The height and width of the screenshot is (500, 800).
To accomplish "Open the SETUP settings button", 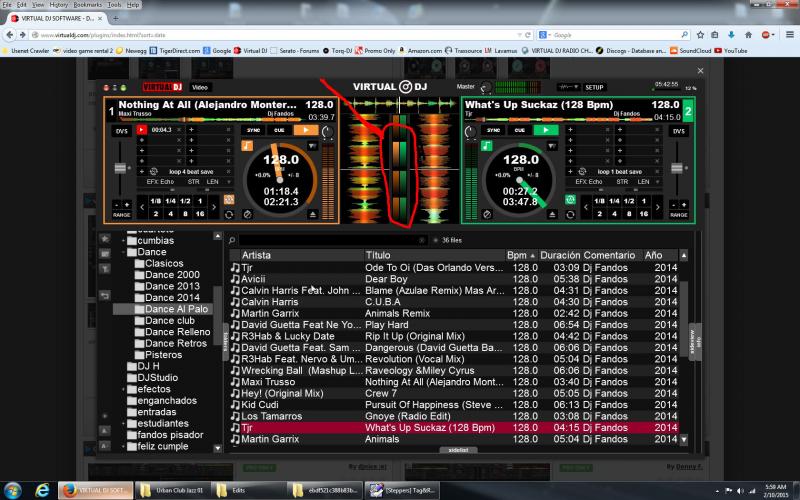I will coord(594,87).
